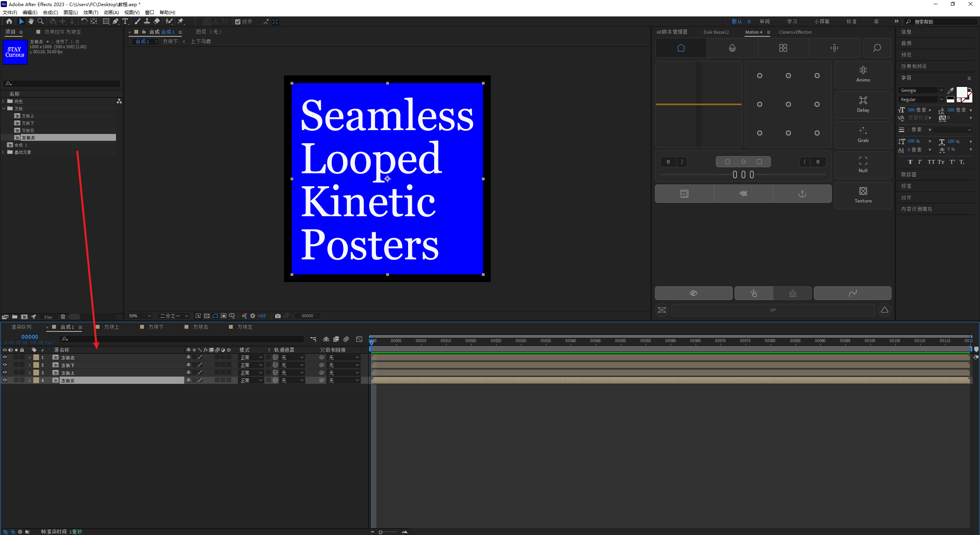
Task: Expand the 基础元素 folder
Action: (x=3, y=152)
